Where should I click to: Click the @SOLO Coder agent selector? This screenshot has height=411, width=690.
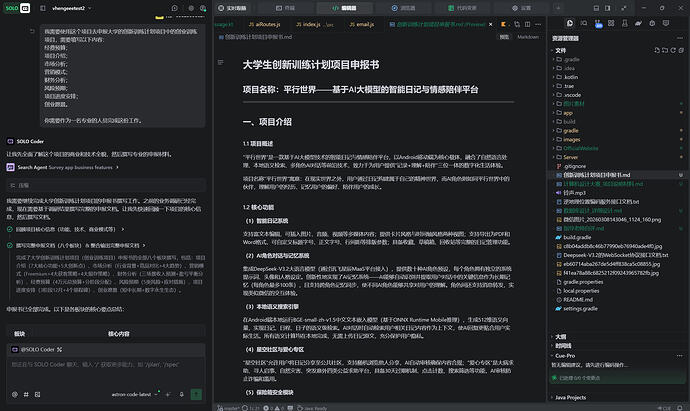pyautogui.click(x=37, y=349)
